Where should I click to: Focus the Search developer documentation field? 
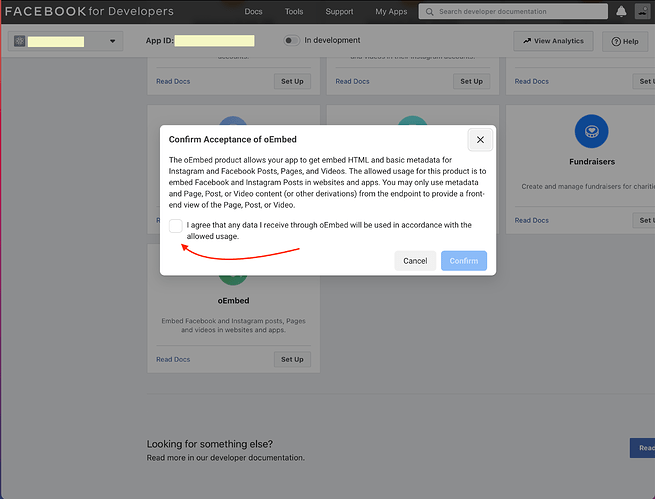coord(513,12)
